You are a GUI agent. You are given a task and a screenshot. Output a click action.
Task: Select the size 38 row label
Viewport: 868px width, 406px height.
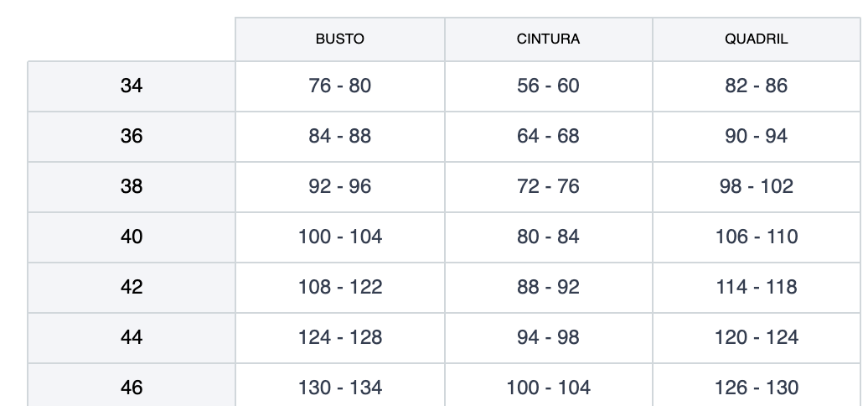[x=132, y=186]
